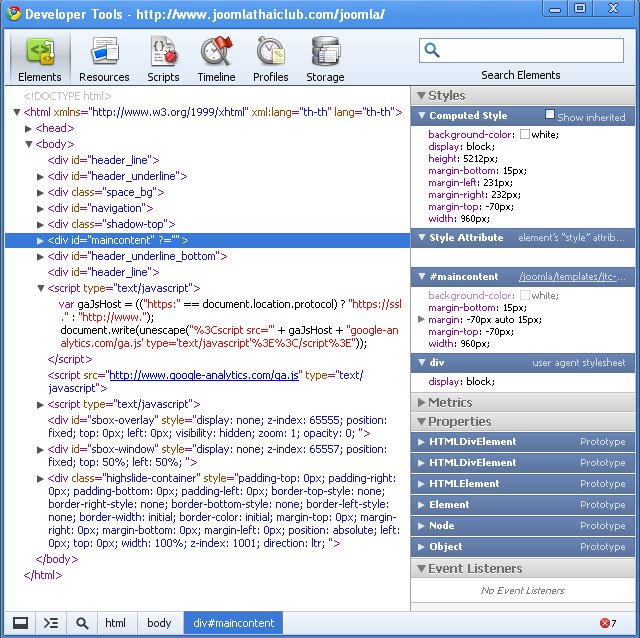640x638 pixels.
Task: Collapse the Style Attribute section
Action: (x=422, y=237)
